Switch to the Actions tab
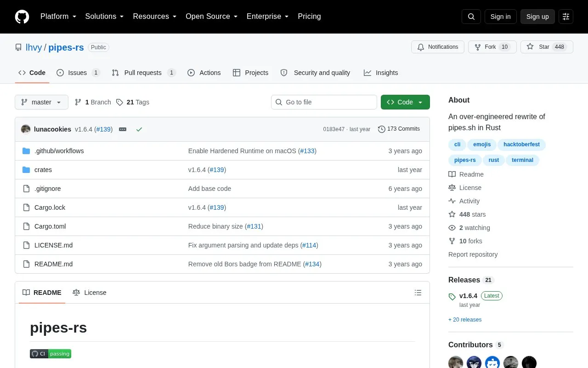Screen dimensions: 588x368 coord(204,73)
